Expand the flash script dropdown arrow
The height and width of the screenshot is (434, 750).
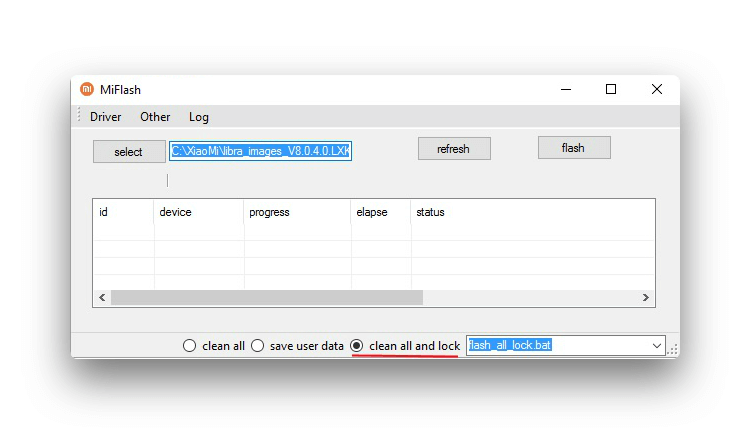coord(657,345)
